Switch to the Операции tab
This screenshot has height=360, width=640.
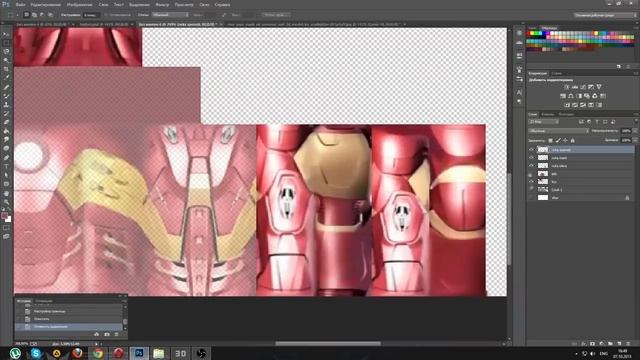(43, 301)
